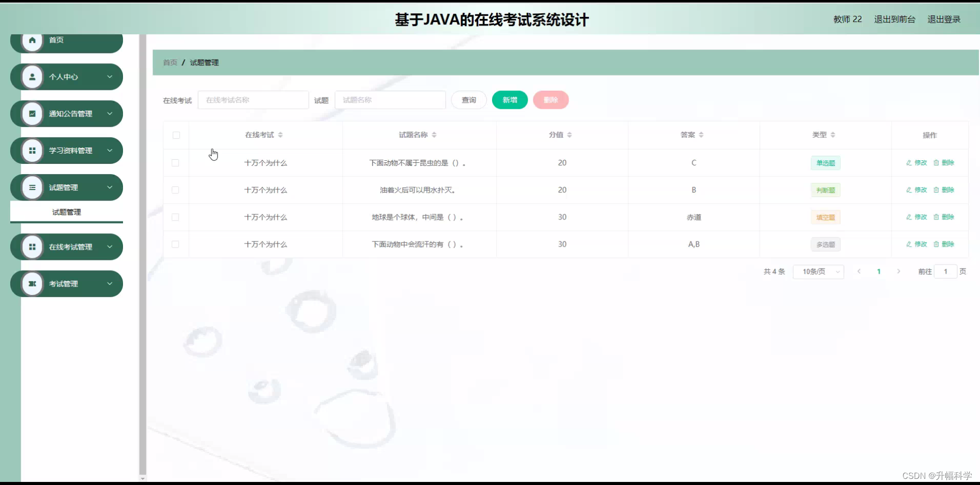
Task: Collapse the 试题管理 menu chevron
Action: pos(110,187)
